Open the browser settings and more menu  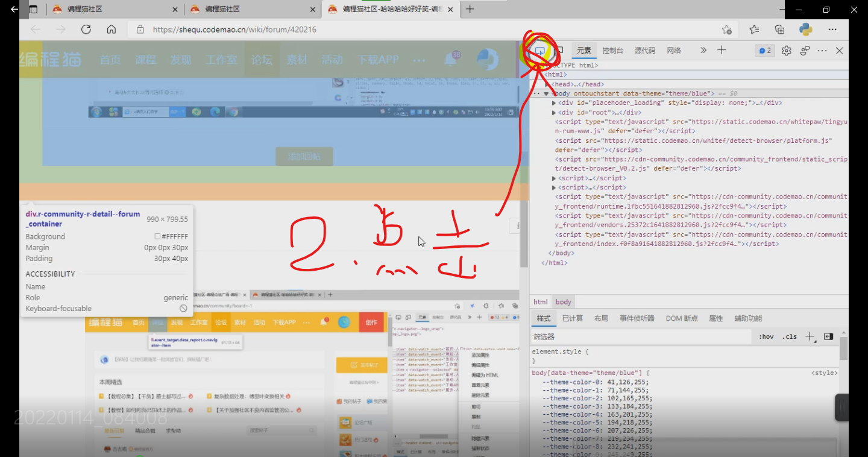coord(832,30)
